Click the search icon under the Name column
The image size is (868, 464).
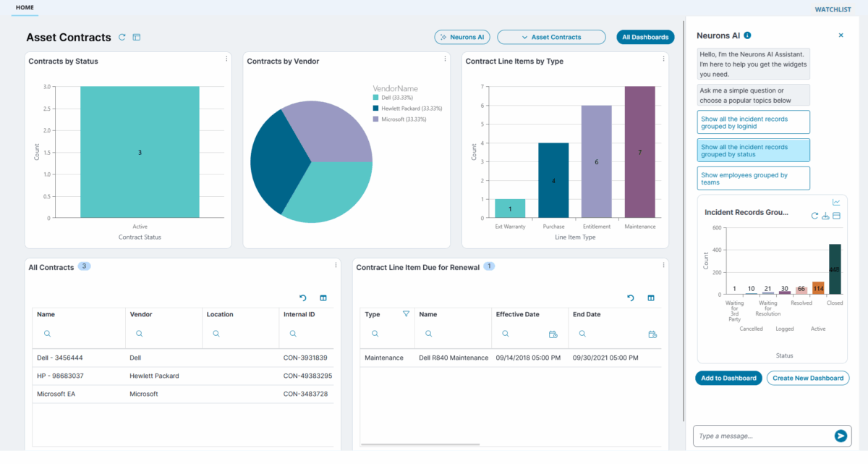click(46, 334)
